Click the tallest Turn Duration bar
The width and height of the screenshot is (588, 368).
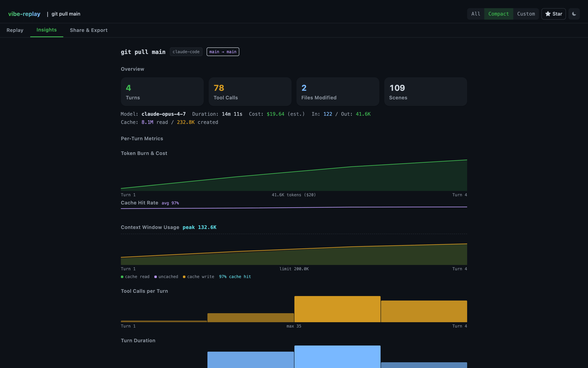tap(337, 357)
